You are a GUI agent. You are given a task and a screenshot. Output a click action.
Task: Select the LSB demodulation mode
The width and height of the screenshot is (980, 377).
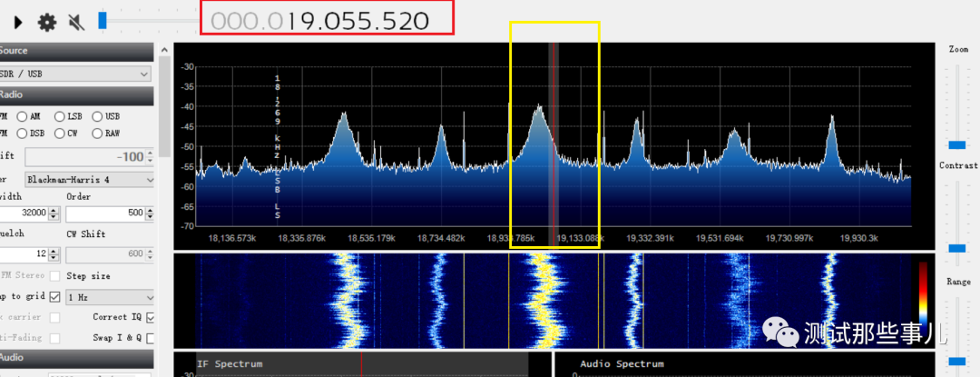(x=59, y=116)
